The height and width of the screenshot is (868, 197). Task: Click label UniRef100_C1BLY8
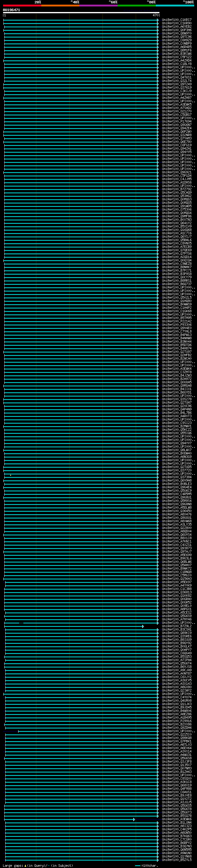pos(176,64)
